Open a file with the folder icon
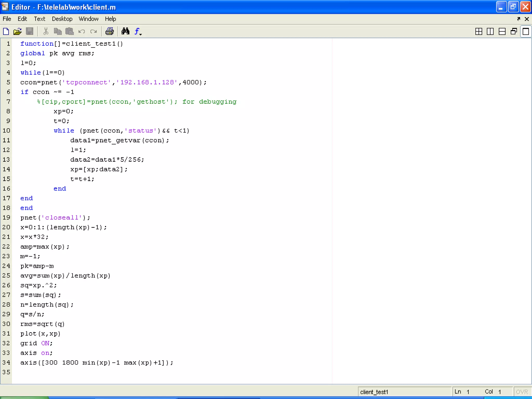This screenshot has width=532, height=399. 17,31
